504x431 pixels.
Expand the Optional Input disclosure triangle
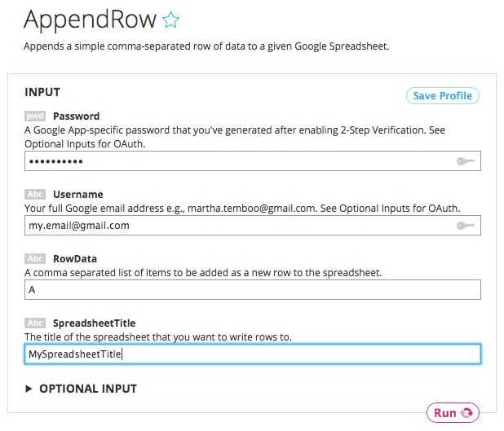[29, 389]
